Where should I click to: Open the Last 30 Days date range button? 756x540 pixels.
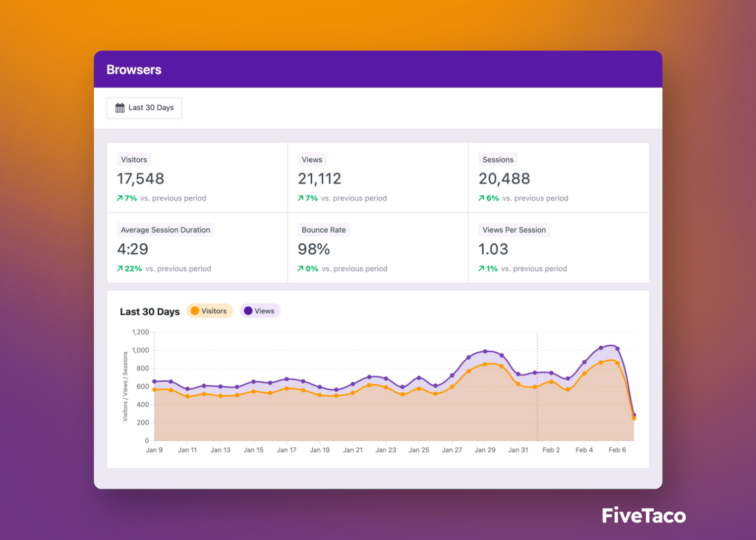144,108
